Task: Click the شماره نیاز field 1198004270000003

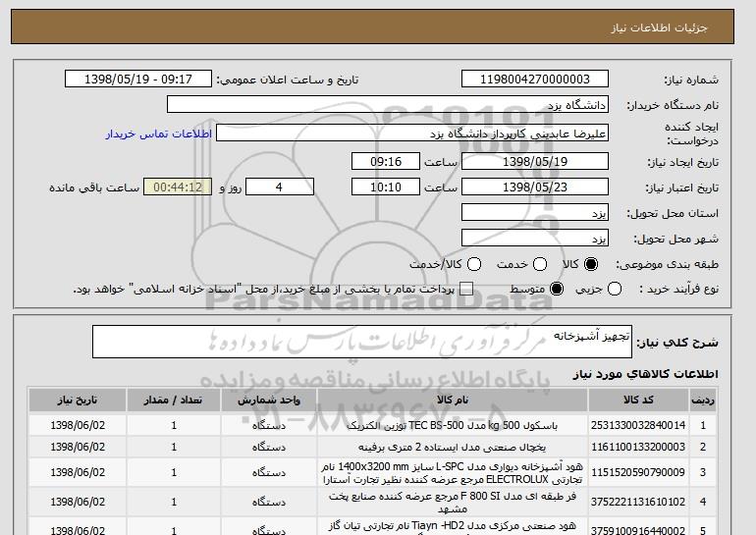Action: click(535, 80)
